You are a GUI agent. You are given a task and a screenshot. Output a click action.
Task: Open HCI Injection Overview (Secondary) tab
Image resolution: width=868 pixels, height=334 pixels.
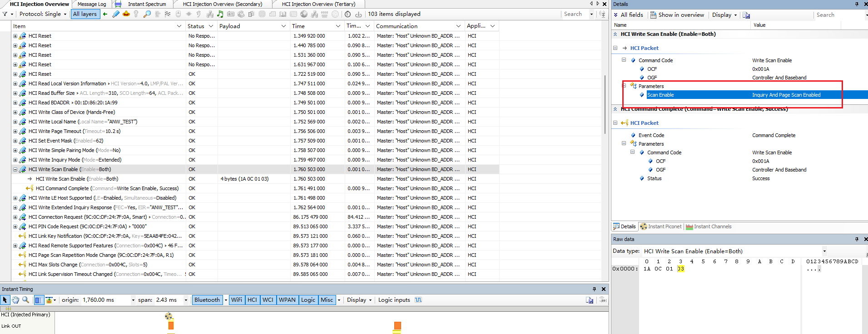coord(223,4)
